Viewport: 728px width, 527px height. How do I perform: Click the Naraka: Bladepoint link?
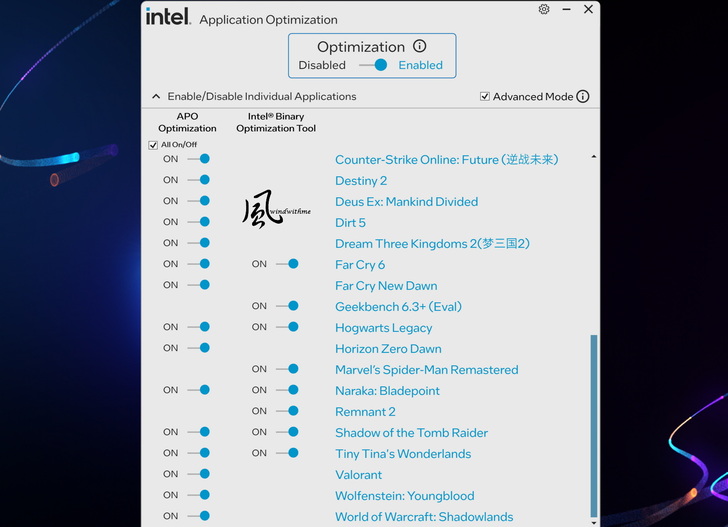coord(387,390)
